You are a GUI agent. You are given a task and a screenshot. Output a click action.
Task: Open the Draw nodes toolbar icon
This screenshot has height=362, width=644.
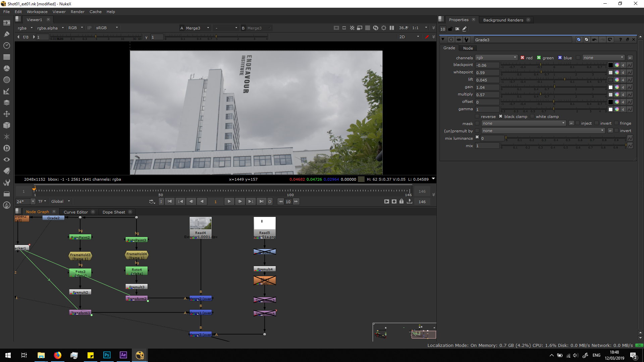(x=6, y=34)
